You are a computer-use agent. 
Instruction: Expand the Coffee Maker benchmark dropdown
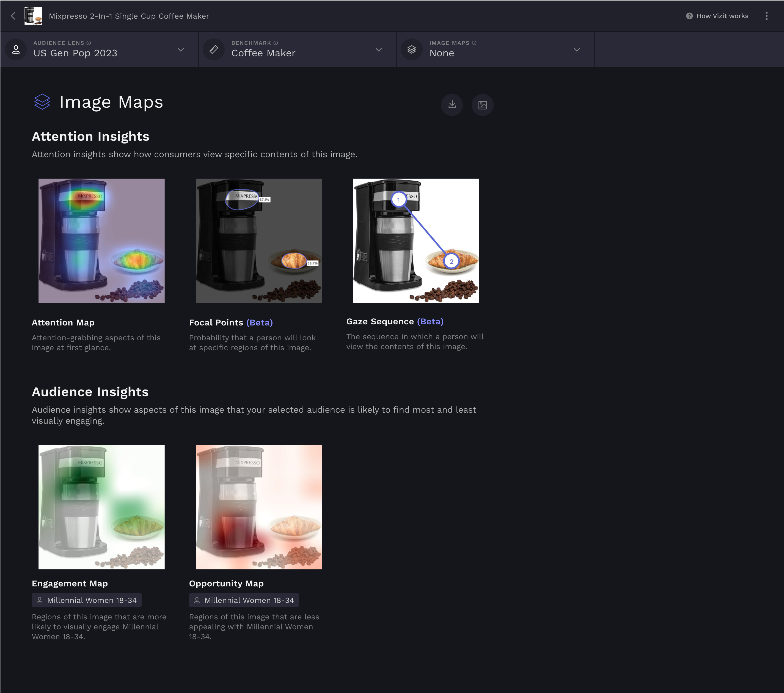point(379,49)
